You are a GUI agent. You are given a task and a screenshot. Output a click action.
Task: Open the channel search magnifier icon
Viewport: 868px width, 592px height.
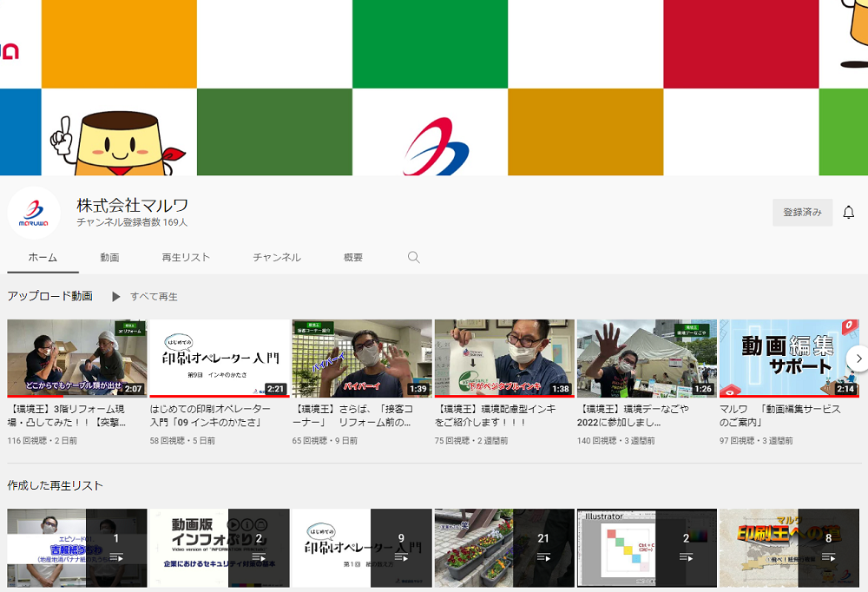pyautogui.click(x=413, y=257)
